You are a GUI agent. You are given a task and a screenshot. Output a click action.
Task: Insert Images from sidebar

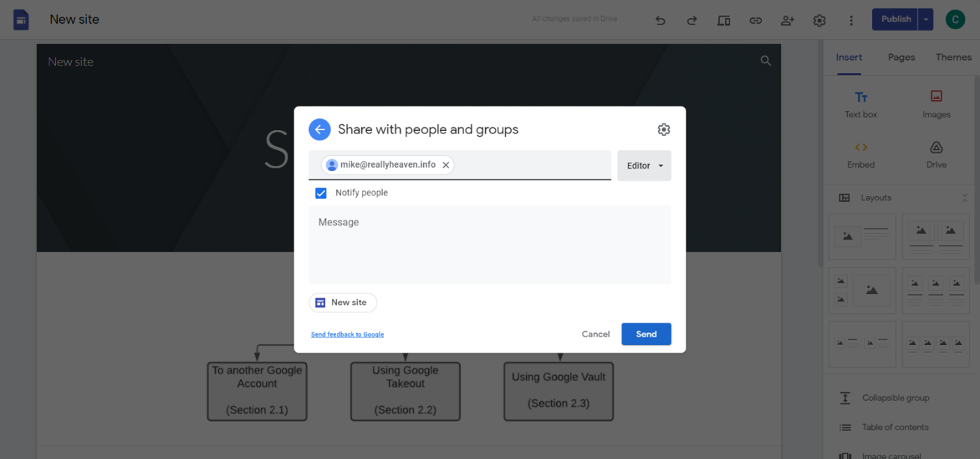click(936, 104)
